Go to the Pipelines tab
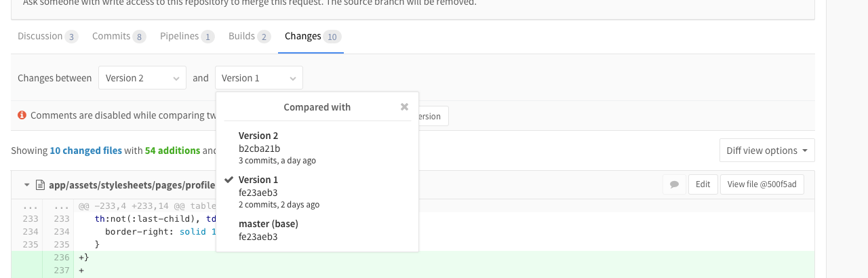This screenshot has height=278, width=868. coord(187,37)
